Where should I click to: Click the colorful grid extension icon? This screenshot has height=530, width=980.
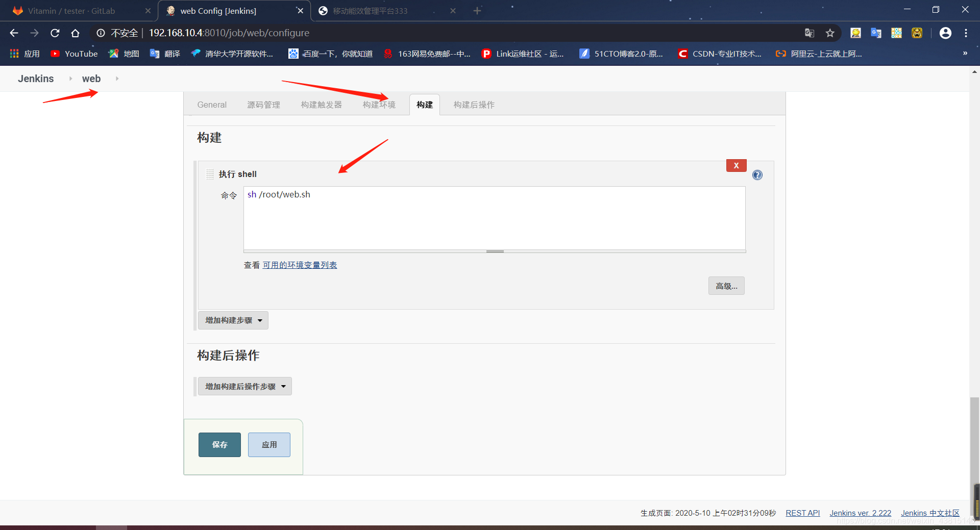click(x=896, y=33)
